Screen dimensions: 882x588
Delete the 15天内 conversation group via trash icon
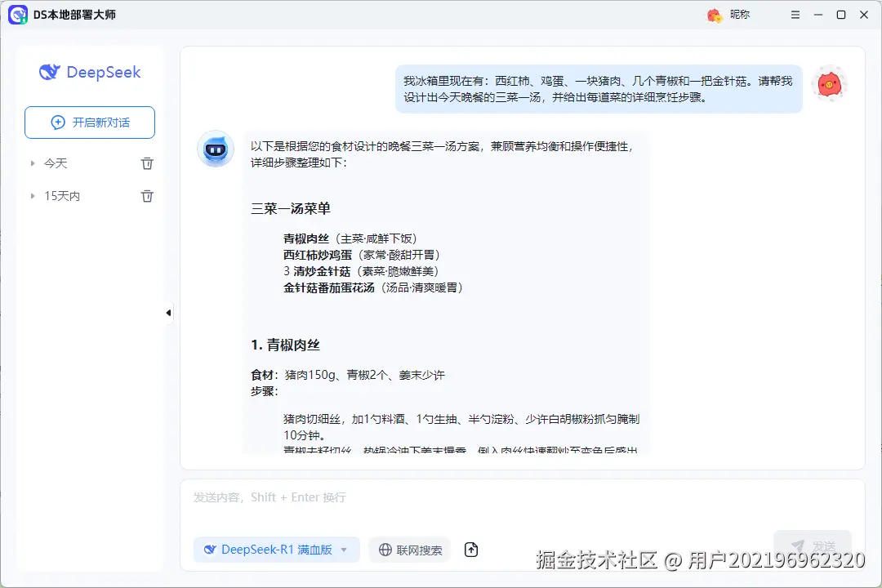(147, 196)
